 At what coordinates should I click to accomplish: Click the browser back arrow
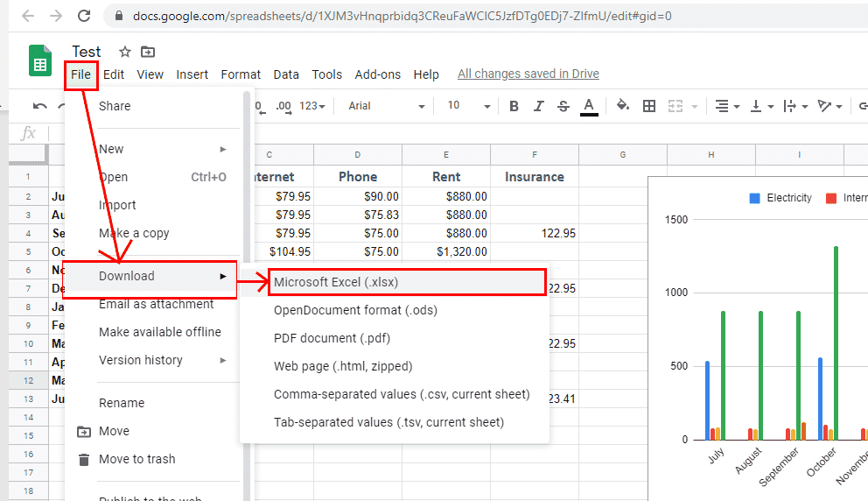click(28, 16)
